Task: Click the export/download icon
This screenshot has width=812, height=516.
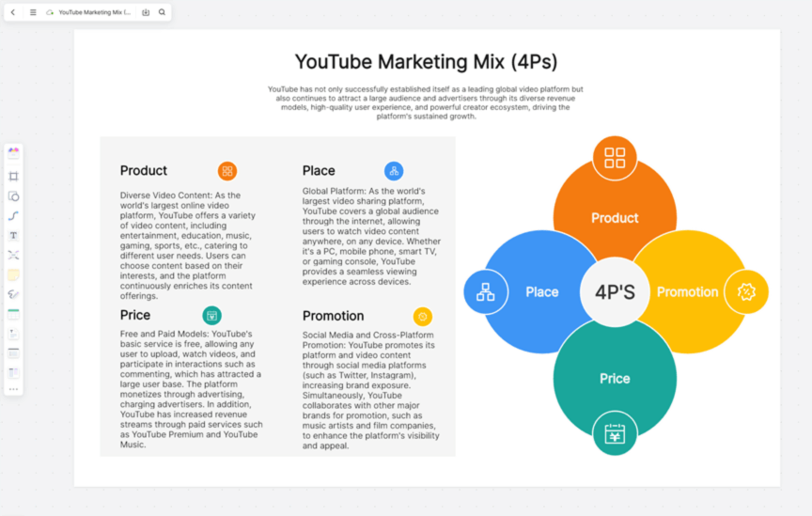Action: pos(146,12)
